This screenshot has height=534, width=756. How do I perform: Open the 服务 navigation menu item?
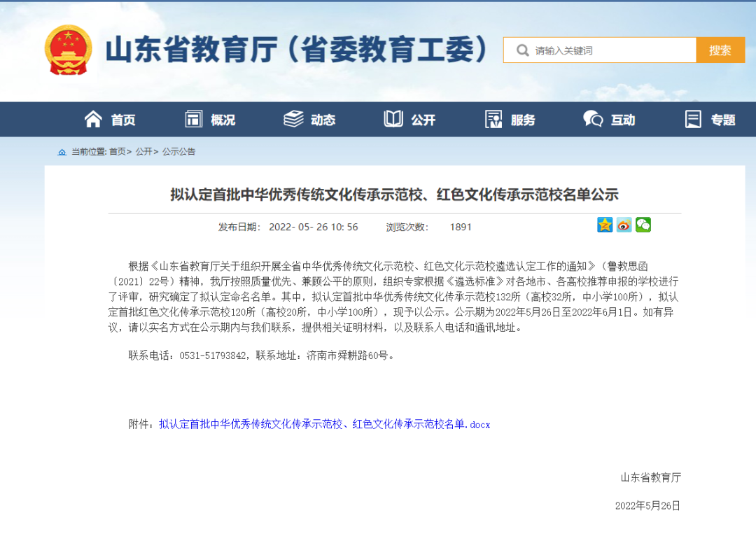pyautogui.click(x=522, y=120)
